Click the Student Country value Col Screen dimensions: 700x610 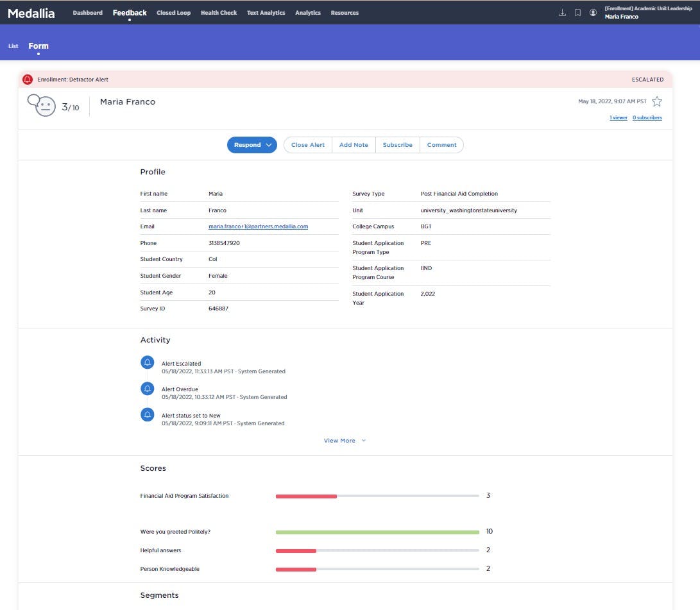tap(212, 259)
